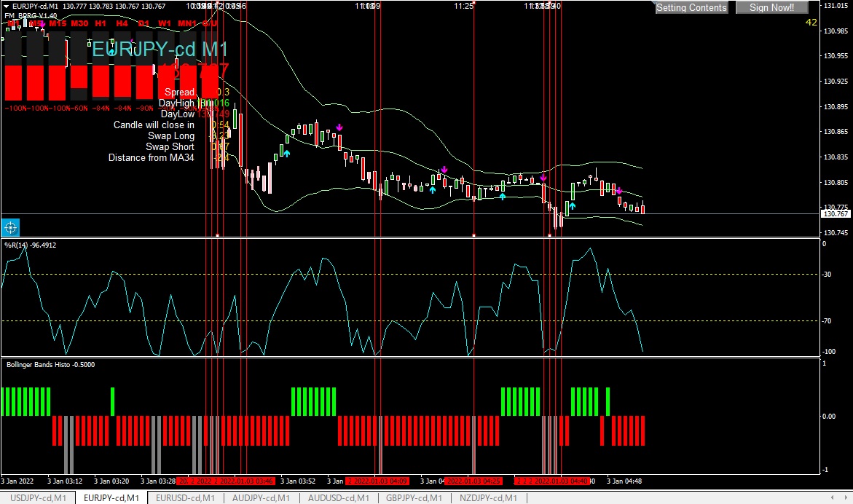Select the NZDJPY-cd,M1 chart tab
This screenshot has height=504, width=853.
tap(488, 497)
